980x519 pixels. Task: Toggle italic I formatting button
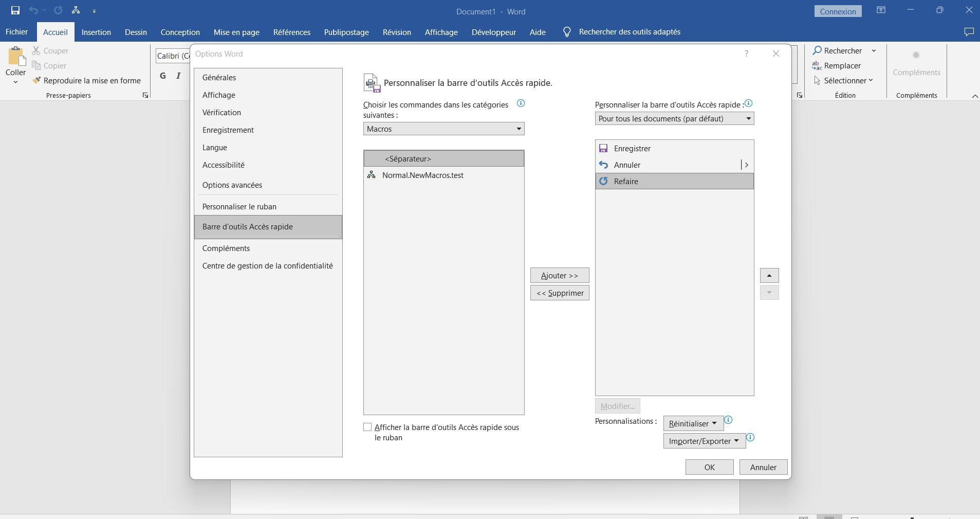pos(178,76)
